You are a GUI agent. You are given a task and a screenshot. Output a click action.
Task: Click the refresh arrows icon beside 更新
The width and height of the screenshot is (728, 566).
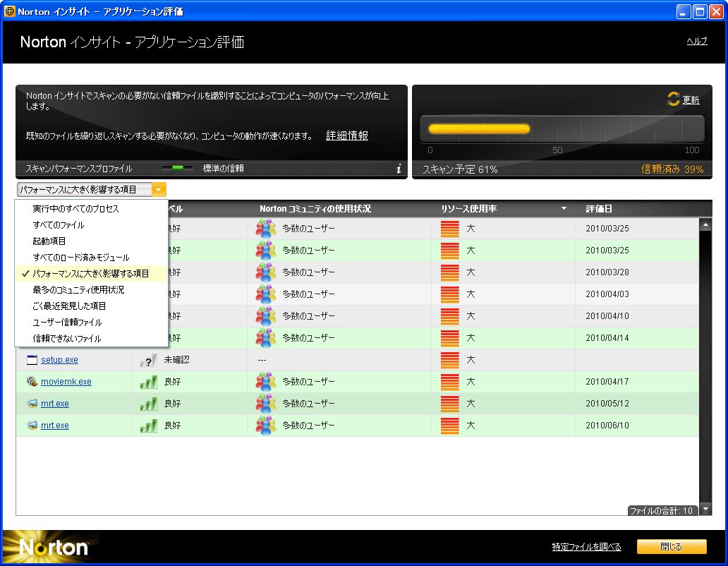673,98
